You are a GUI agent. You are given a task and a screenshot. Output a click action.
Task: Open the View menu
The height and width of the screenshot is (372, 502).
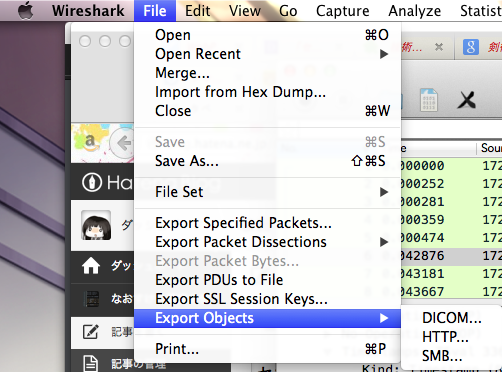coord(245,11)
